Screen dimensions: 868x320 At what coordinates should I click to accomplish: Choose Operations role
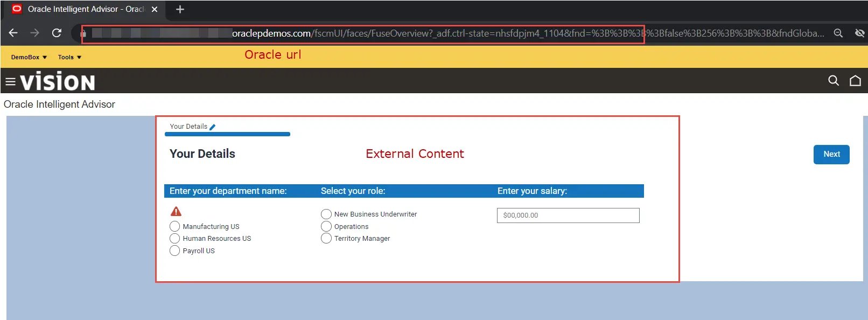click(x=326, y=226)
